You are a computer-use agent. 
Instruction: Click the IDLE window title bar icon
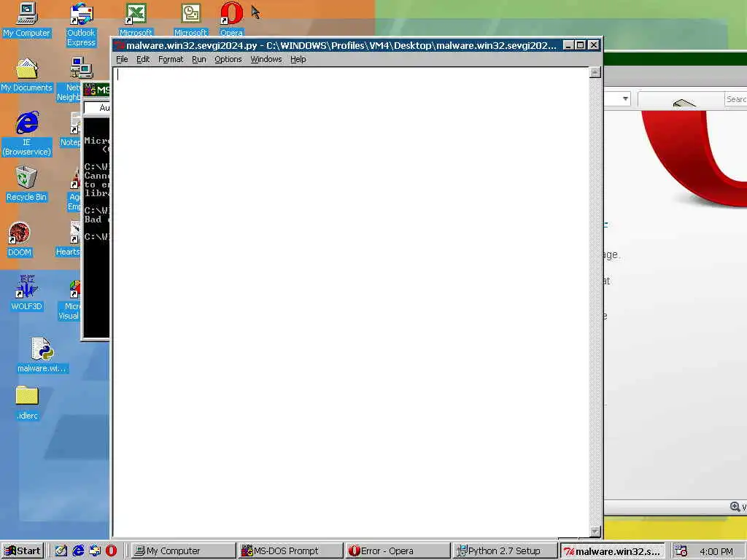119,46
